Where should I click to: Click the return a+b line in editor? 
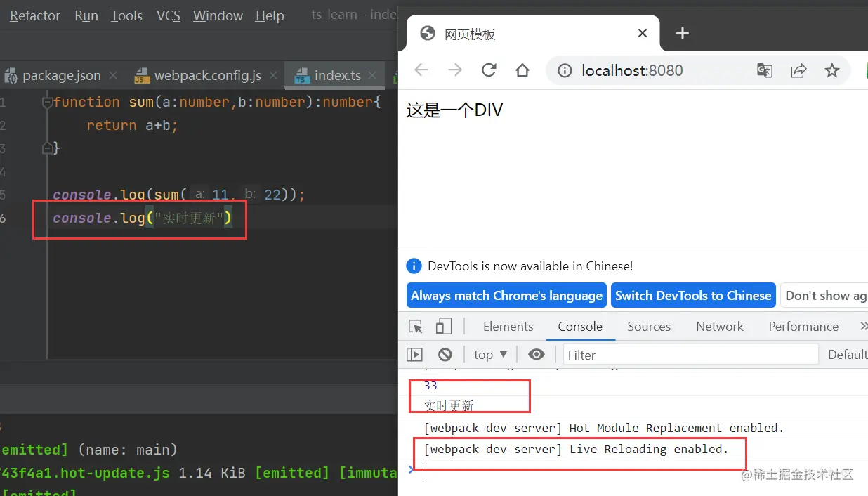[x=132, y=126]
